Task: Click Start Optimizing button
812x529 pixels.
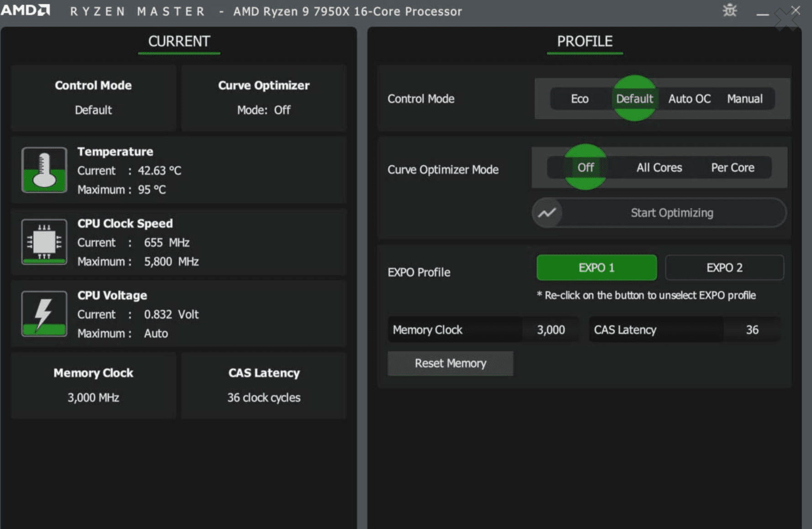Action: [x=659, y=213]
